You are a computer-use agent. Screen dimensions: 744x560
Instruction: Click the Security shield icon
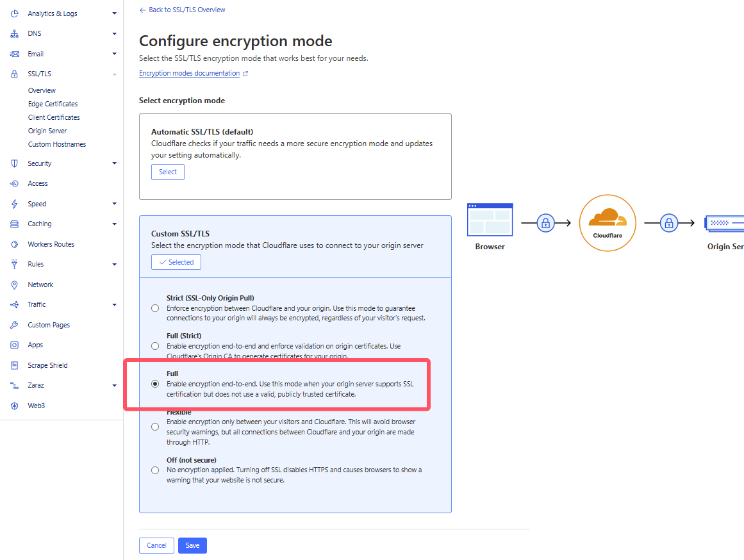tap(14, 163)
